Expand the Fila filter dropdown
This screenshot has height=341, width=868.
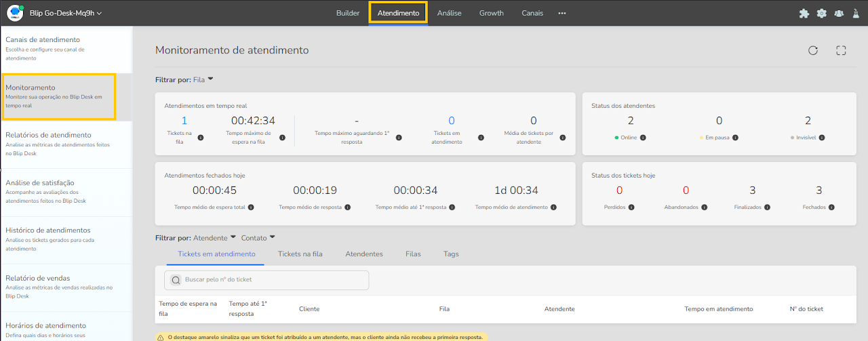pos(203,79)
